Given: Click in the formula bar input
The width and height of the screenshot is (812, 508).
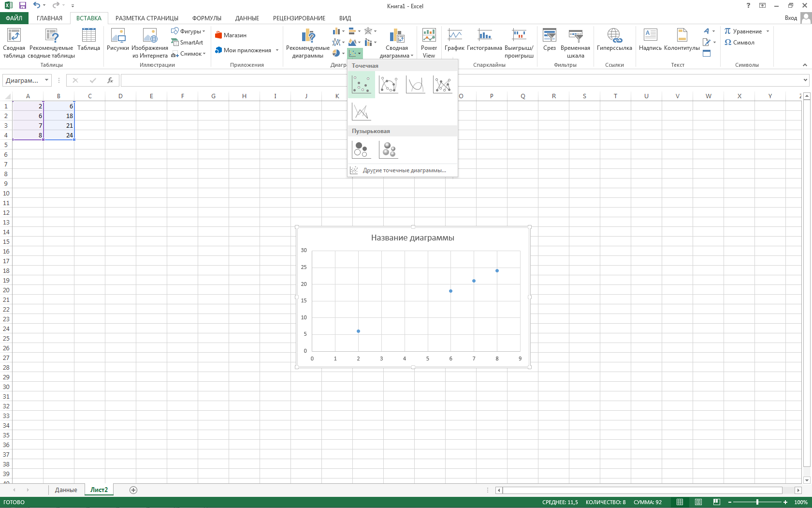Looking at the screenshot, I should pyautogui.click(x=462, y=80).
